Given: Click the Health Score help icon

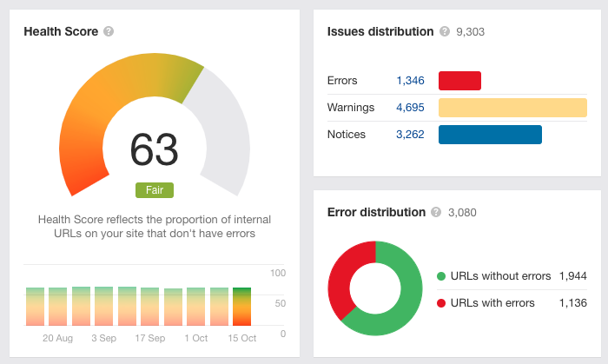Looking at the screenshot, I should [x=109, y=31].
